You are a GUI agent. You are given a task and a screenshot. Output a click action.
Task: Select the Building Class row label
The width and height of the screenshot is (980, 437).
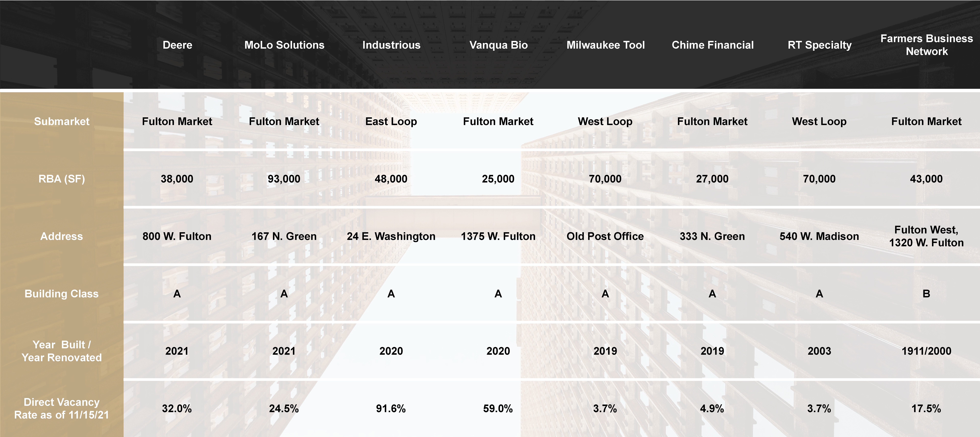62,294
